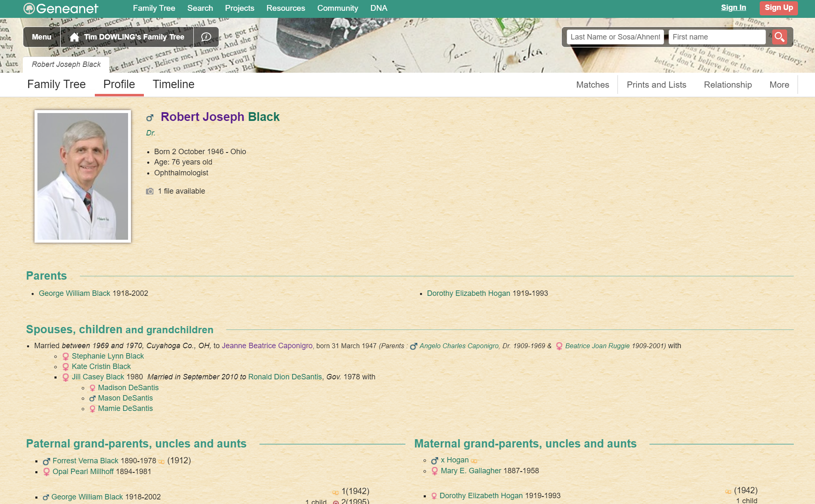The height and width of the screenshot is (504, 815).
Task: Open Forrest Verna Black's profile
Action: (x=85, y=461)
